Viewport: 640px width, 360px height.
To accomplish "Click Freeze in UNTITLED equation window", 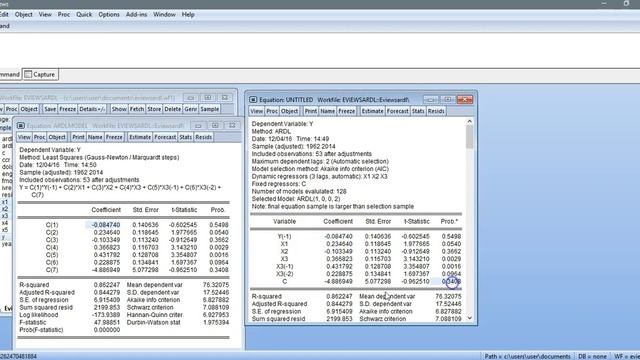I will click(x=347, y=111).
